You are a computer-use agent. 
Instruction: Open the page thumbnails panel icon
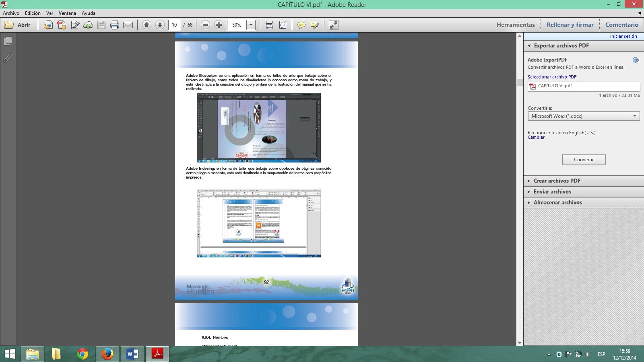click(8, 41)
